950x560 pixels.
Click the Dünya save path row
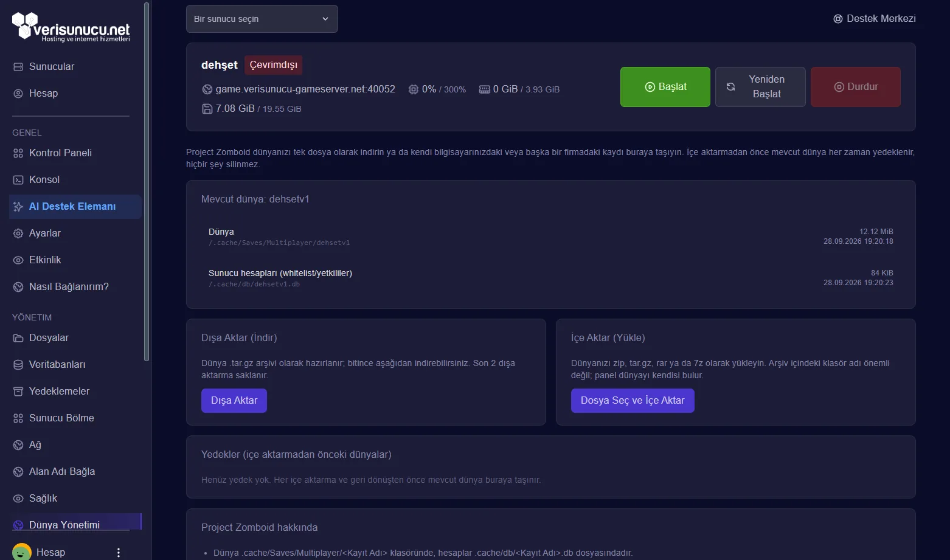pos(550,237)
